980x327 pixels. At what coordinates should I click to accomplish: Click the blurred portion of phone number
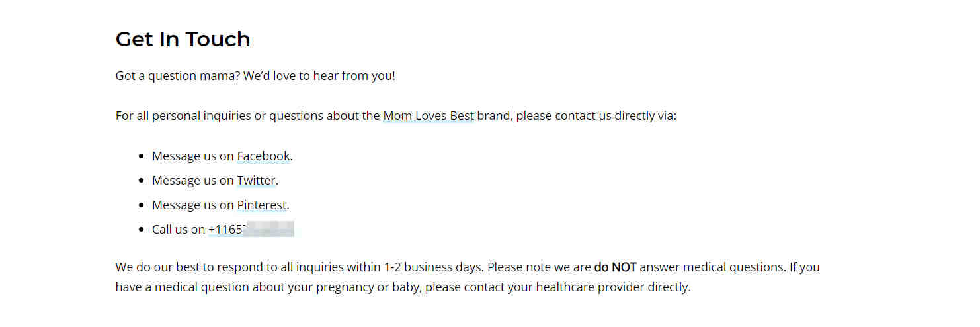(x=269, y=230)
